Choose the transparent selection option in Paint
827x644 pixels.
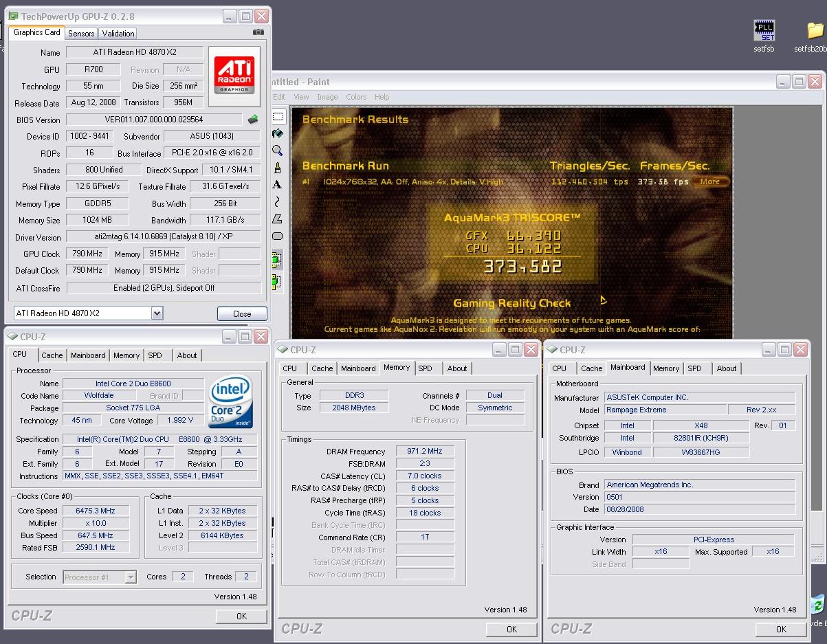pyautogui.click(x=277, y=281)
